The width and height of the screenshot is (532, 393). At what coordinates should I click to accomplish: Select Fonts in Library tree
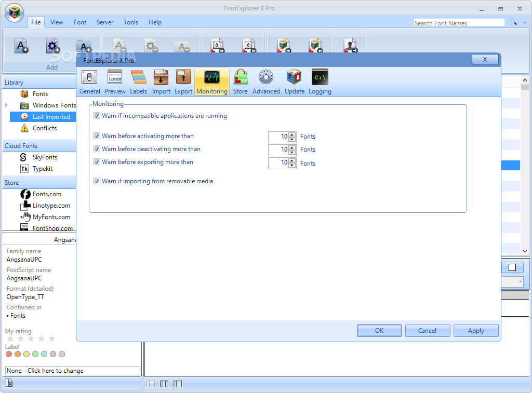click(x=40, y=94)
